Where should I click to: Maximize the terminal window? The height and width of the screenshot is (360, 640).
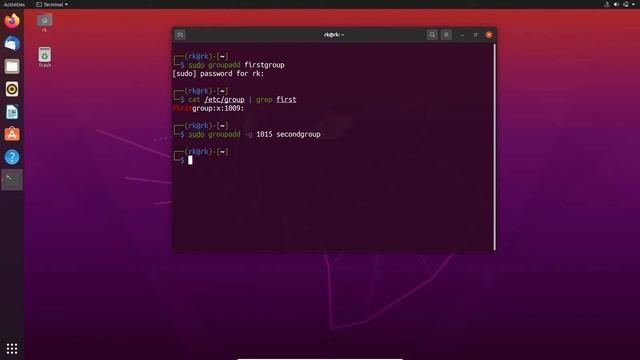click(476, 35)
